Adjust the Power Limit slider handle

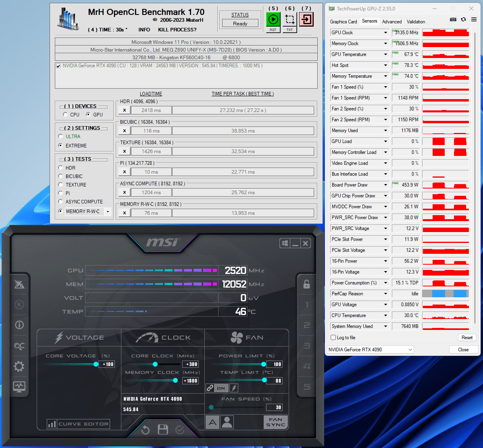[x=264, y=364]
